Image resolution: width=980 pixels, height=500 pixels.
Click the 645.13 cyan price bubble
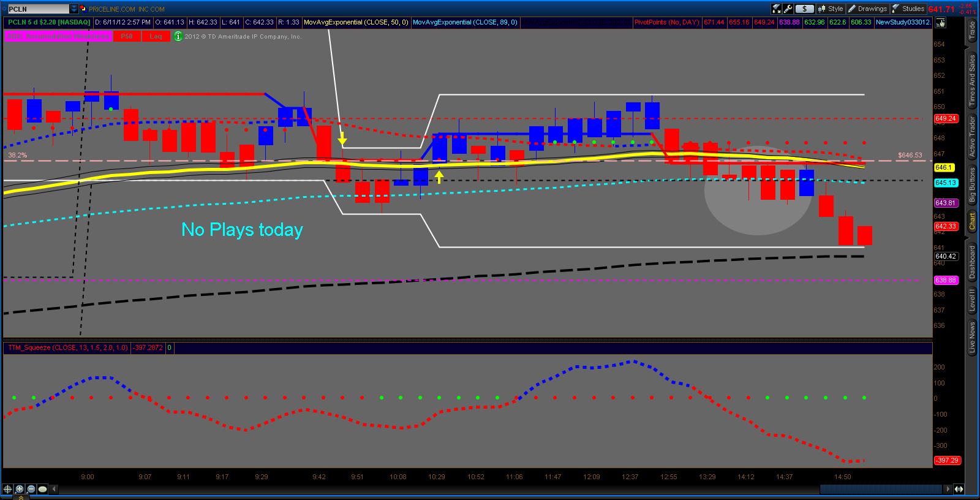[946, 183]
